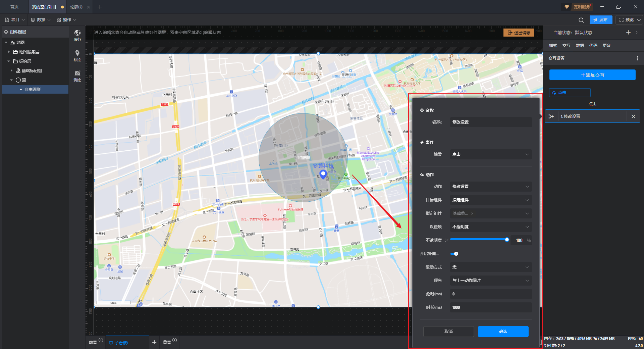The height and width of the screenshot is (349, 644).
Task: Switch to the 代码 tab
Action: [x=593, y=46]
